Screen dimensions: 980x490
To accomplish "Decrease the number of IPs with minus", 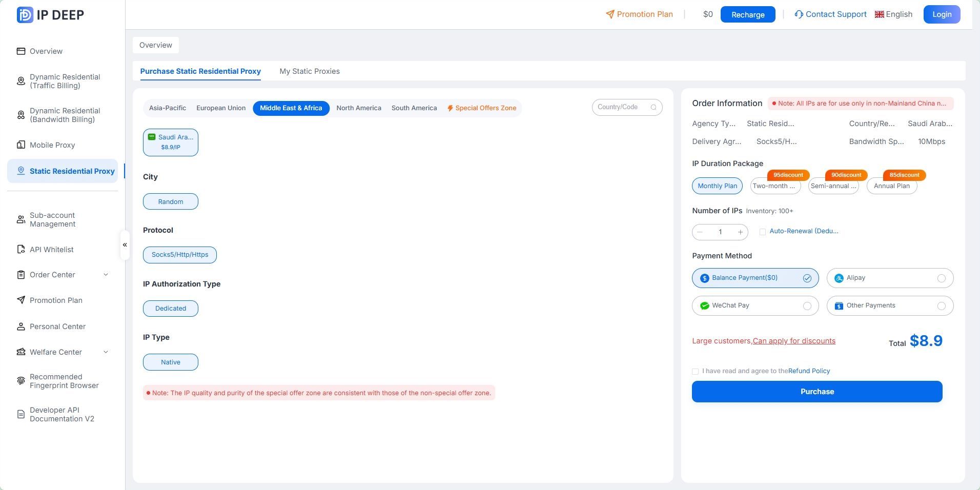I will [x=700, y=232].
